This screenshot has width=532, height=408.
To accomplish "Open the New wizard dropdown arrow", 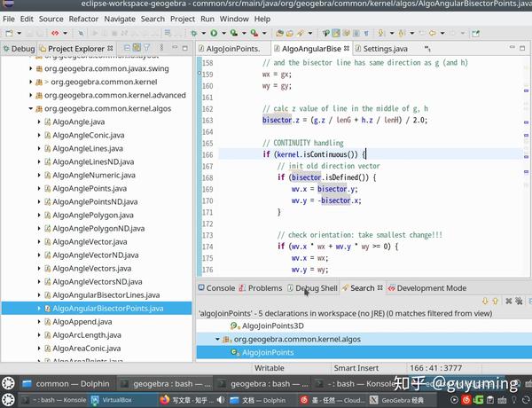I will point(19,34).
